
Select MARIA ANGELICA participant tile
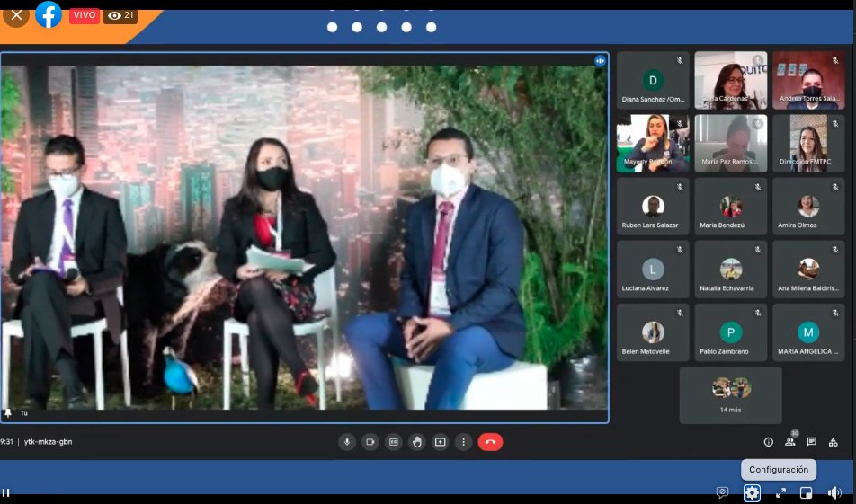(x=808, y=332)
